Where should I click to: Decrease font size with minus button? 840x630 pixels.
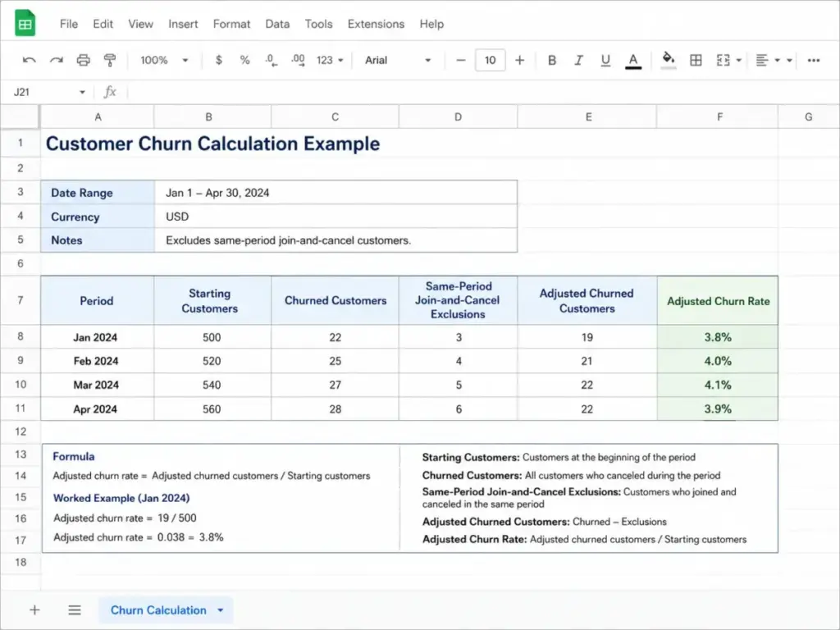click(x=461, y=60)
